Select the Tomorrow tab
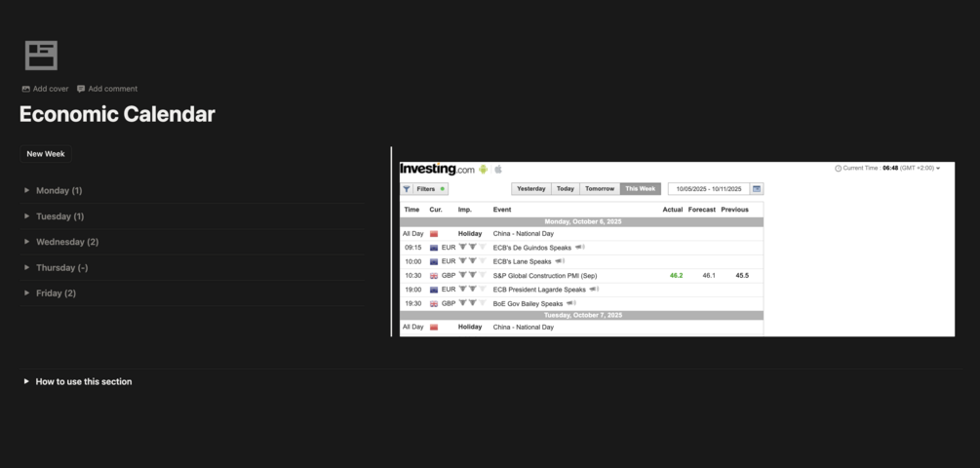Viewport: 980px width, 468px height. (x=600, y=189)
